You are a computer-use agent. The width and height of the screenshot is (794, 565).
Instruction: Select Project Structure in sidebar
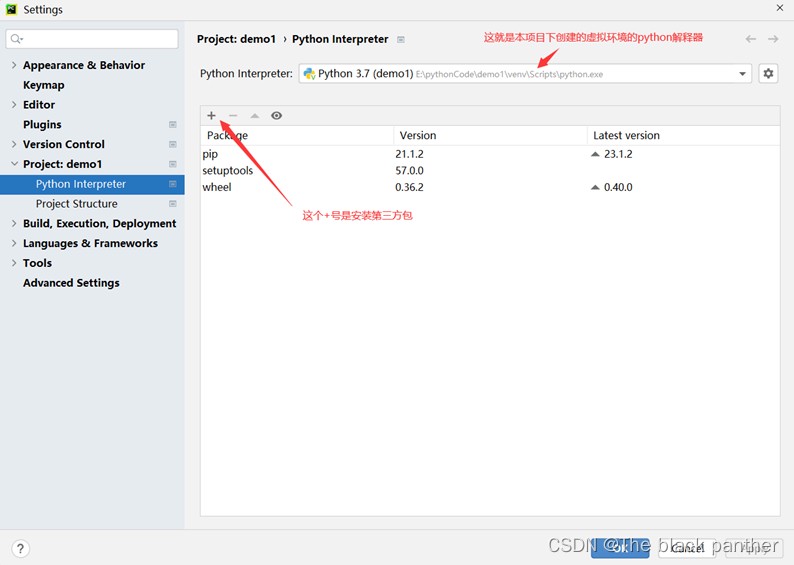click(x=76, y=204)
